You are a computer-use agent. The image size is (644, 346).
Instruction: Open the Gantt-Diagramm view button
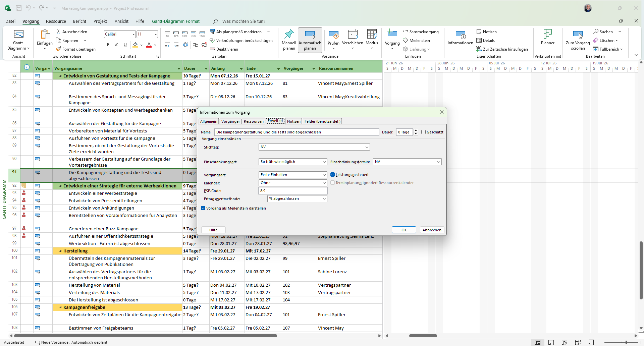18,40
